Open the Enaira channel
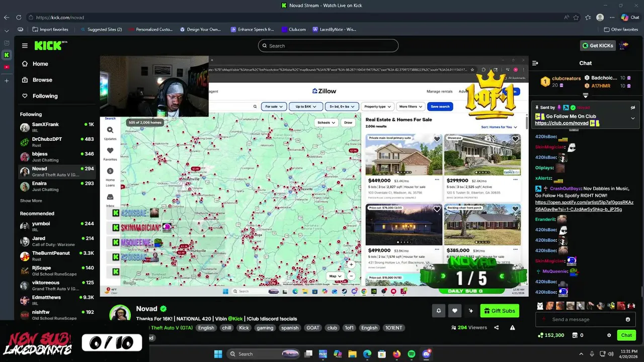This screenshot has width=644, height=362. [57, 187]
